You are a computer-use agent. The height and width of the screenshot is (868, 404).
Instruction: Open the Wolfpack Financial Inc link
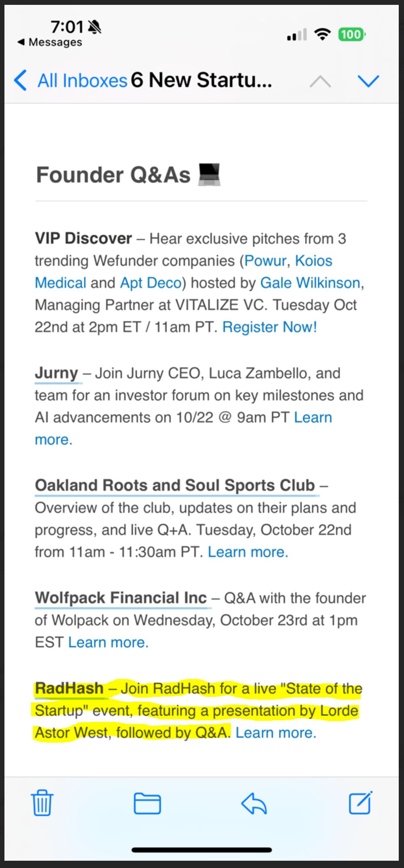(x=121, y=597)
